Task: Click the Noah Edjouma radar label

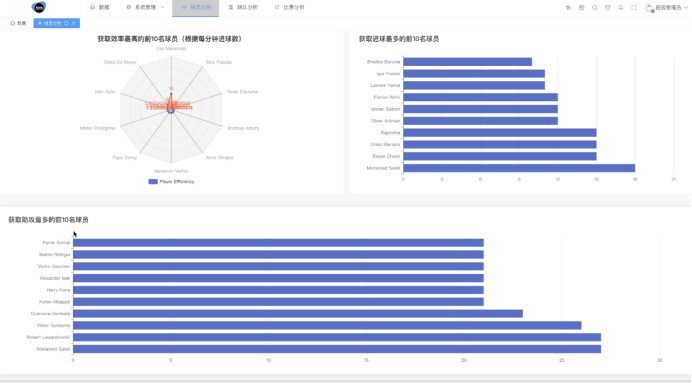Action: tap(242, 92)
